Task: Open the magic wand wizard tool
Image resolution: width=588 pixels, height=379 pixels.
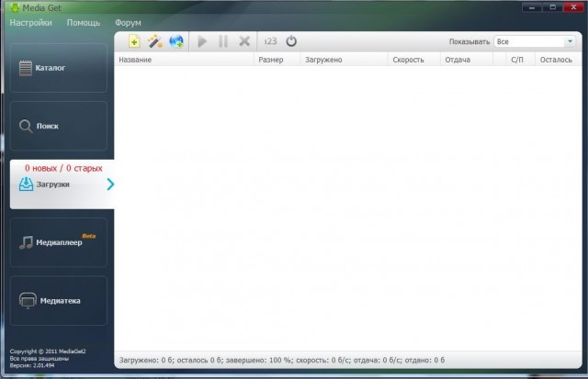Action: pyautogui.click(x=155, y=41)
